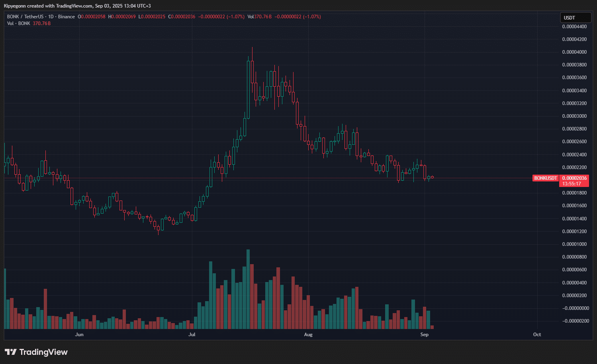Click the Vol 370.76B value in legend

259,17
